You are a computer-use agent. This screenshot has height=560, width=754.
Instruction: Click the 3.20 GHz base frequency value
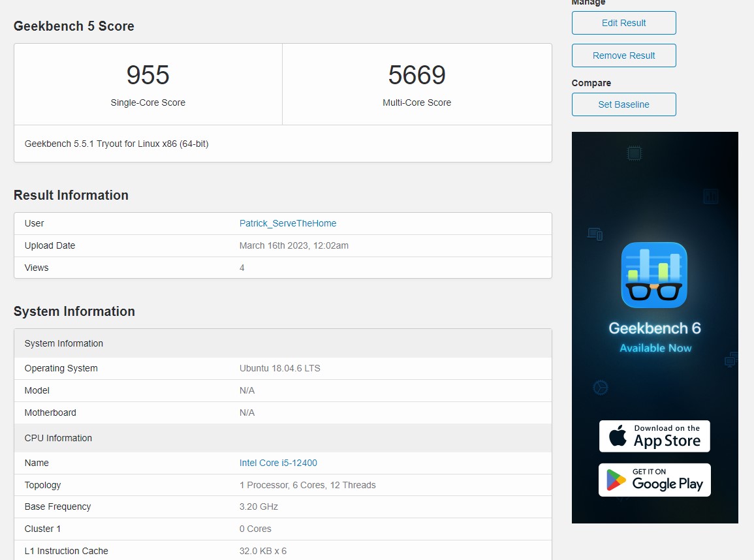pyautogui.click(x=259, y=507)
